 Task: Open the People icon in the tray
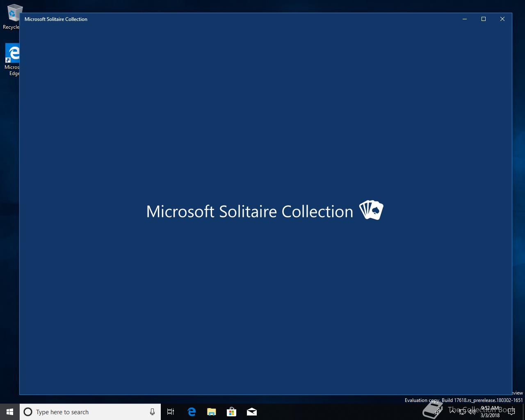[x=438, y=411]
